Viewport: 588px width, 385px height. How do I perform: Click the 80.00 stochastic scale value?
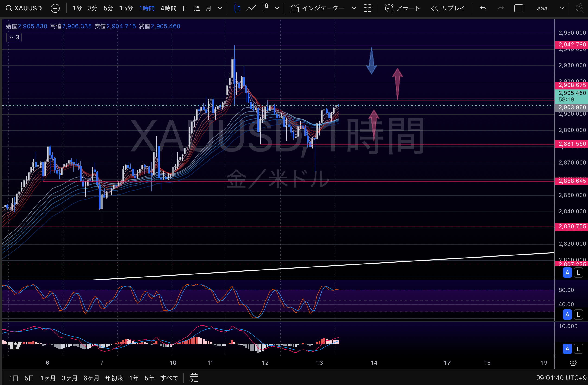pos(566,290)
